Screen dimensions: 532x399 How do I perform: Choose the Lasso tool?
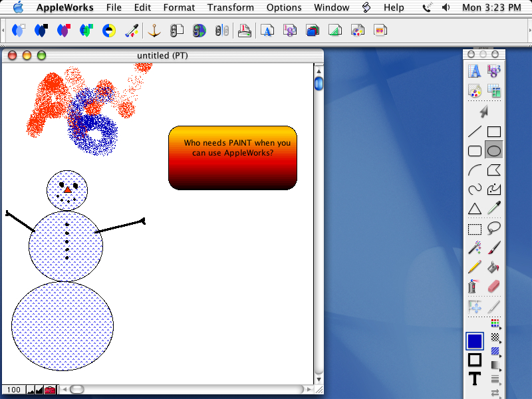pyautogui.click(x=493, y=228)
